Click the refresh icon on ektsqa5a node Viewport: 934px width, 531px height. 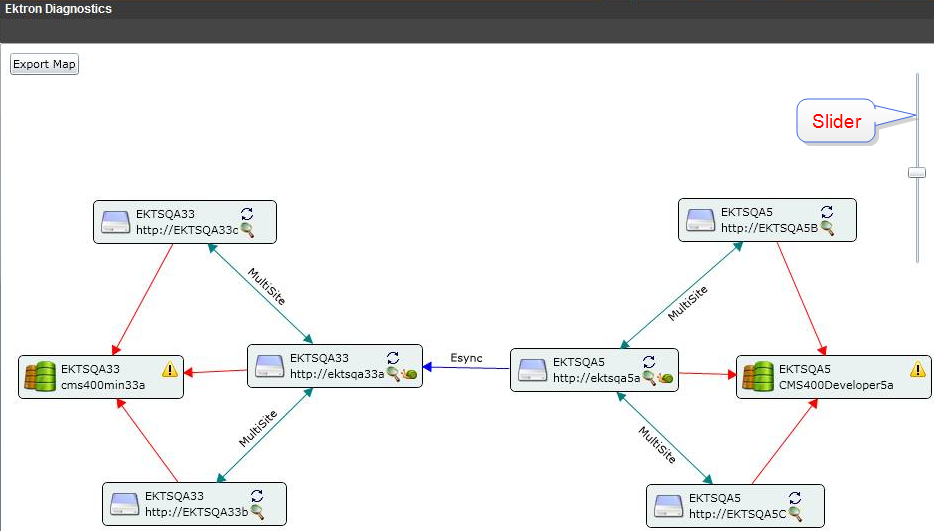(649, 362)
